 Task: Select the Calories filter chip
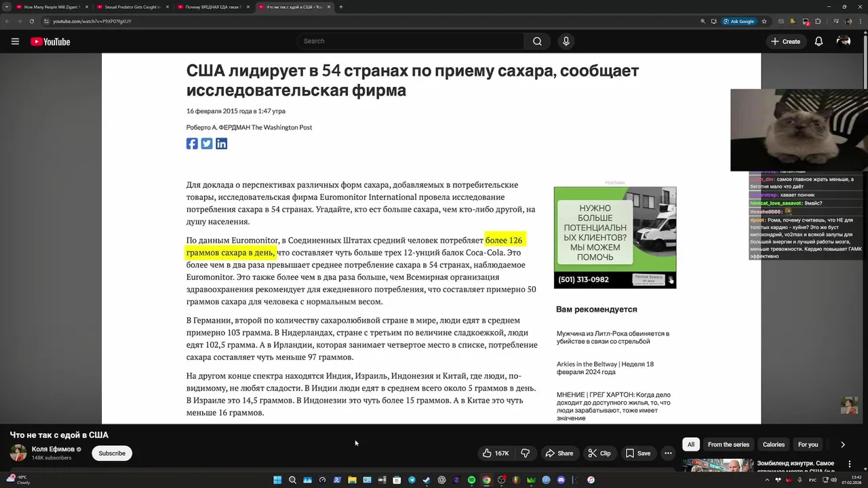774,445
